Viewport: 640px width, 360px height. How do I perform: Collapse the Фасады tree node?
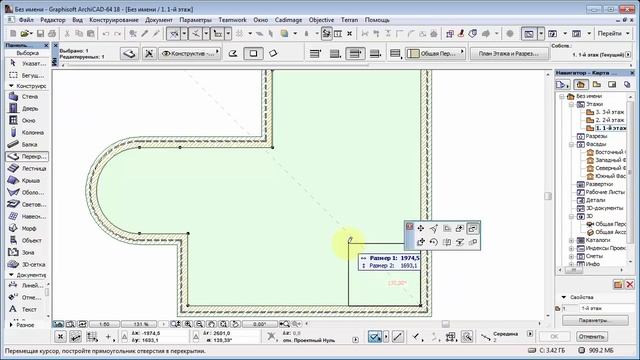point(571,144)
